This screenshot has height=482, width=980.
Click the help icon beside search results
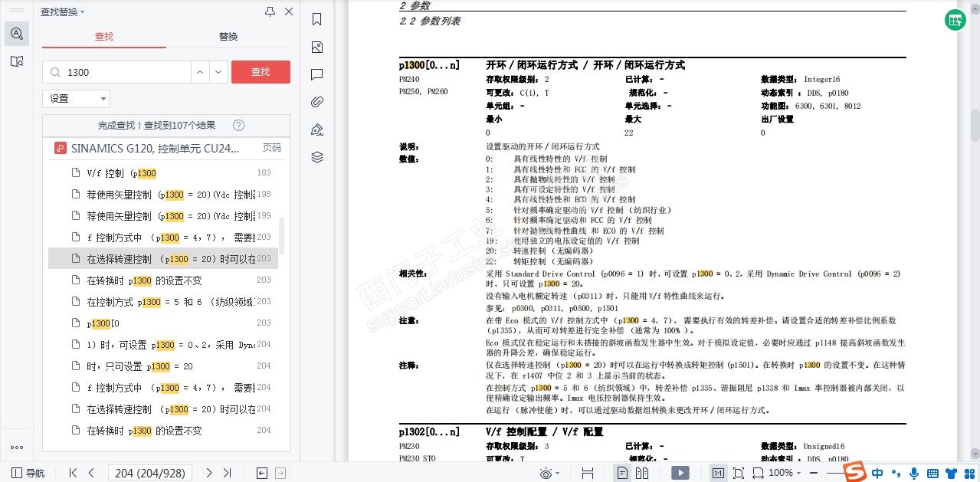pos(238,126)
